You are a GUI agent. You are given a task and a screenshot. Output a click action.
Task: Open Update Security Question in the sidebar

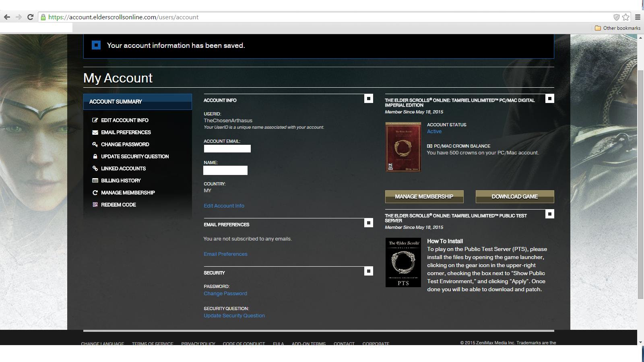click(x=135, y=156)
